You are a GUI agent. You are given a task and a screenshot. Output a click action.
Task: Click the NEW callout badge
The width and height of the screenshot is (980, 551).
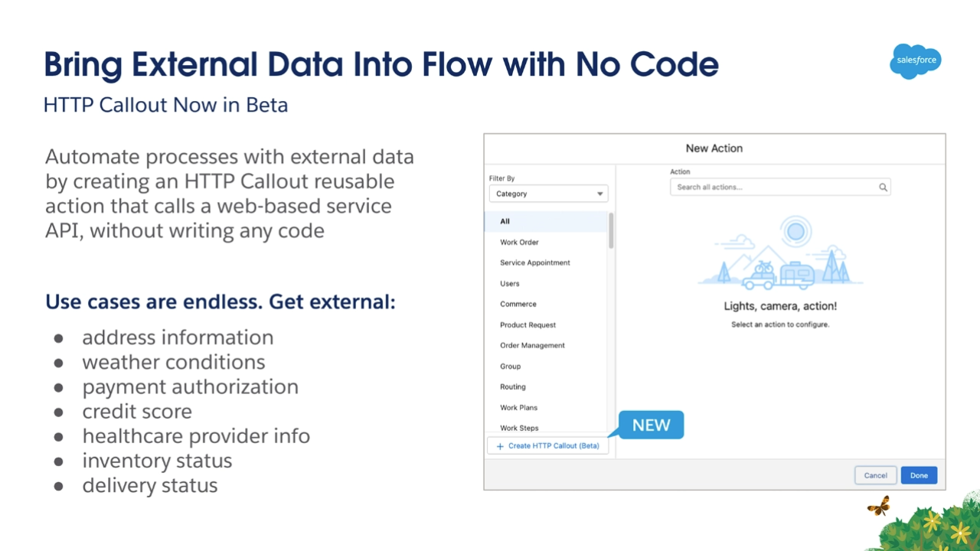pos(650,425)
